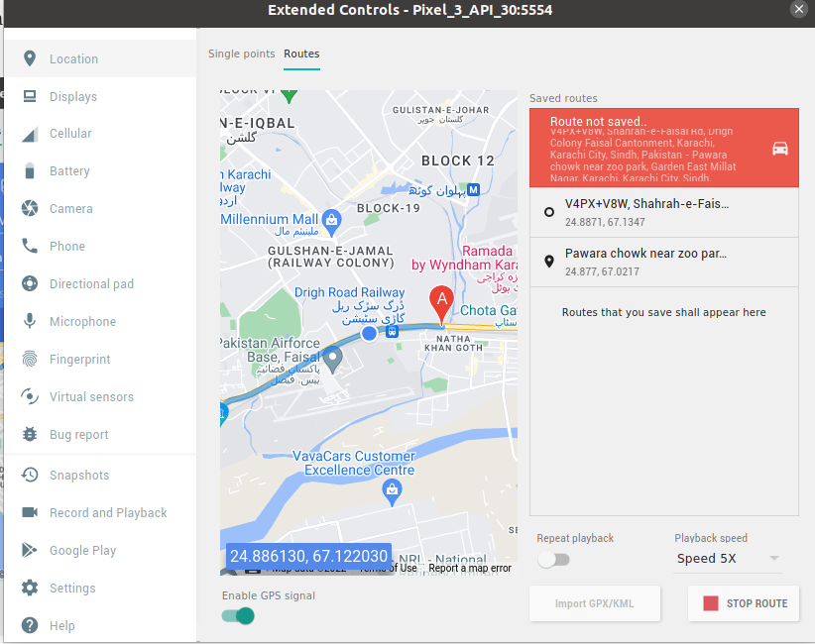This screenshot has height=644, width=815.
Task: Click the Fingerprint sidebar icon
Action: tap(30, 359)
